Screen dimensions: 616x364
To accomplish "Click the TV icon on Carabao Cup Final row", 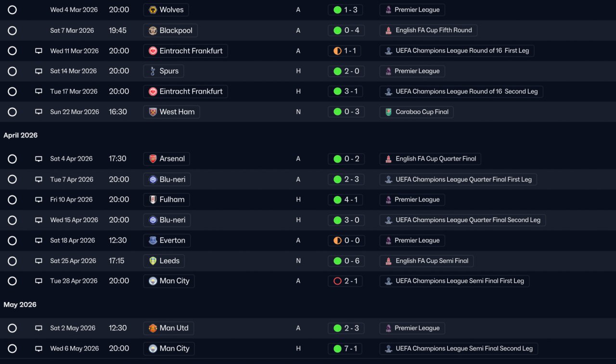I will (38, 112).
